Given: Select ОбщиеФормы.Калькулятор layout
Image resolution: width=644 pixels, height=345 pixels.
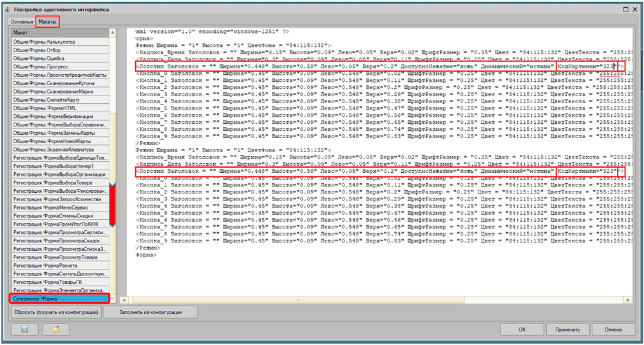Looking at the screenshot, I should (x=58, y=41).
